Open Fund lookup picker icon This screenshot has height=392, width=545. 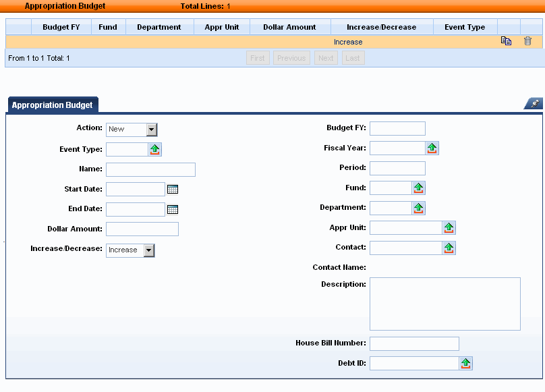pos(418,188)
